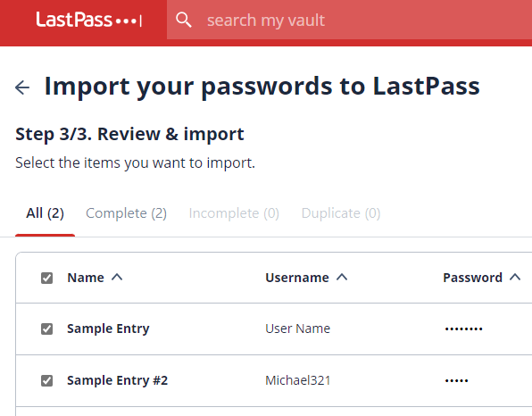Click the LastPass logo
This screenshot has height=416, width=532.
tap(88, 20)
